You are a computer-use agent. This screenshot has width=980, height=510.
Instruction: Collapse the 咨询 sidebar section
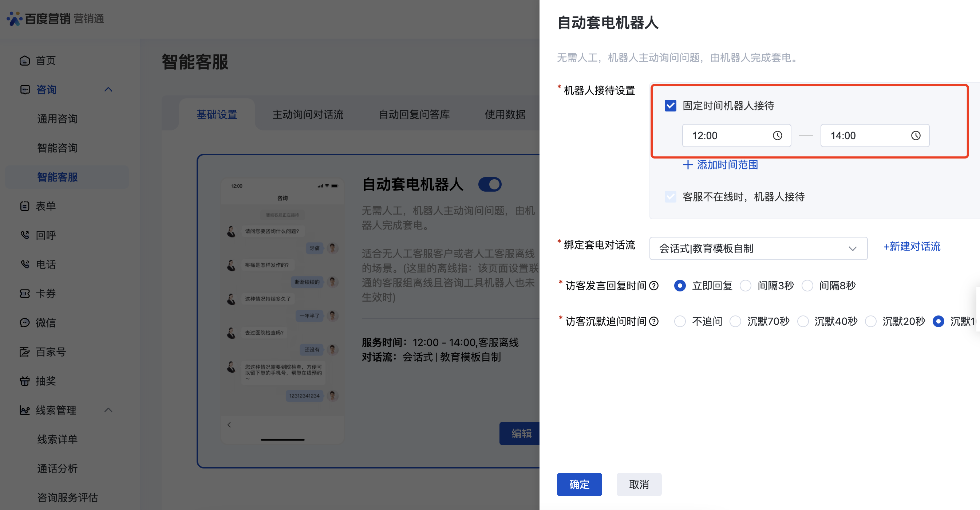pyautogui.click(x=108, y=90)
